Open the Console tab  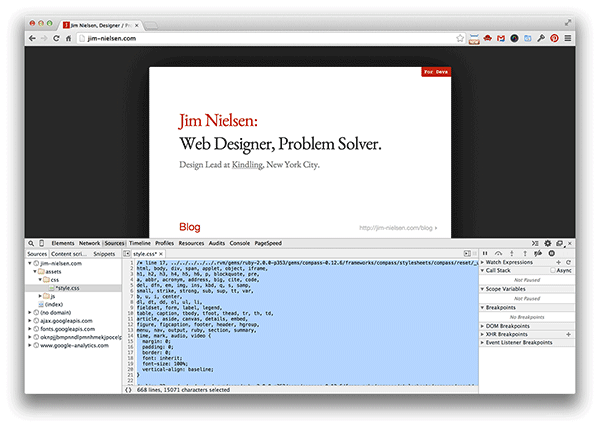240,243
